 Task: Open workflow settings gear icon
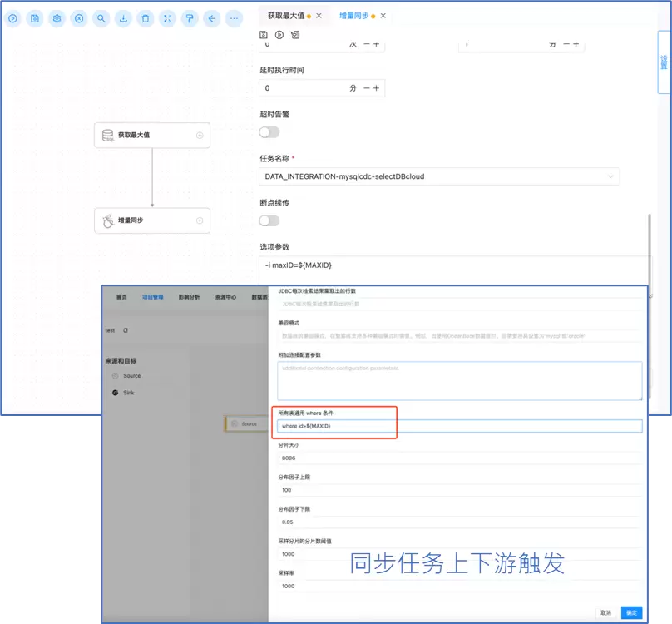tap(57, 18)
